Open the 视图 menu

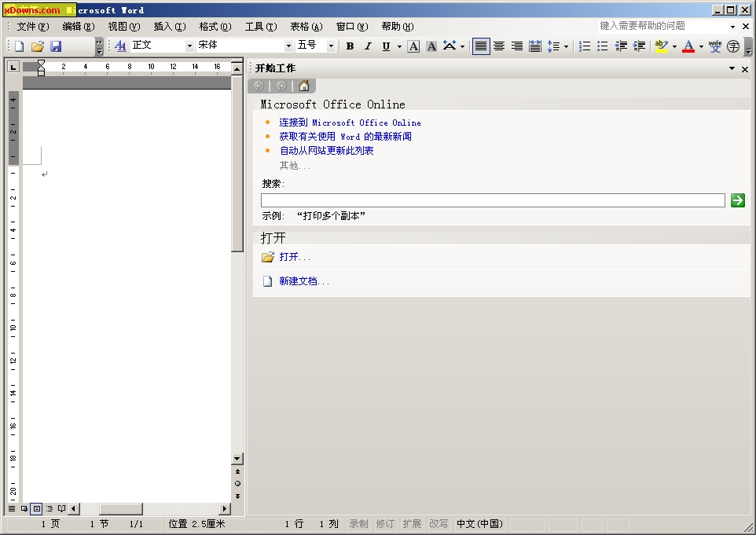point(124,27)
